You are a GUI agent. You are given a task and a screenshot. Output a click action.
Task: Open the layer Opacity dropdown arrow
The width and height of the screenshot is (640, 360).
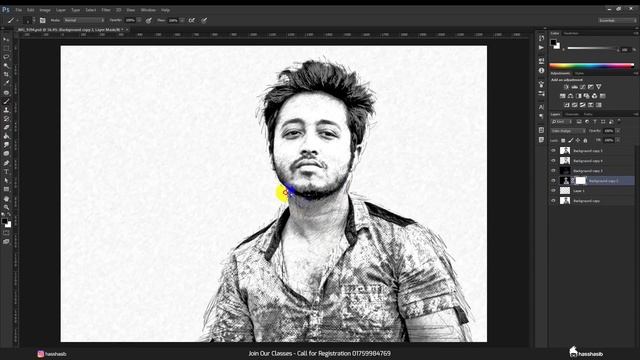tap(618, 131)
